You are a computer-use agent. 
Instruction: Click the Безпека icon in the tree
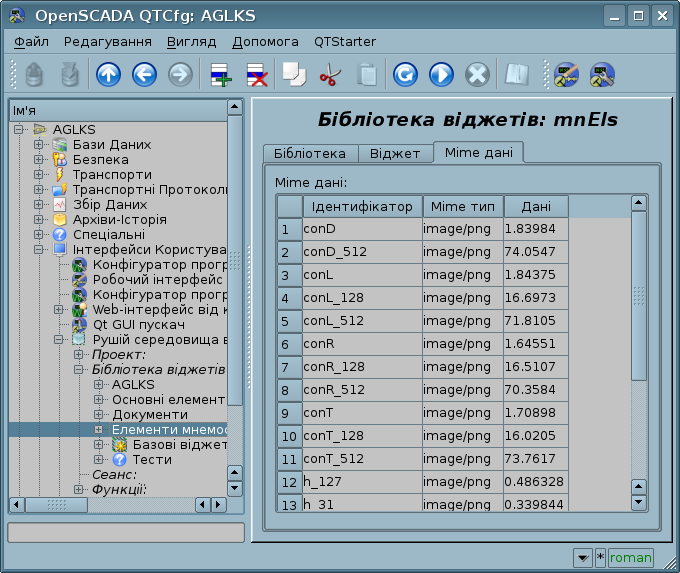point(59,160)
